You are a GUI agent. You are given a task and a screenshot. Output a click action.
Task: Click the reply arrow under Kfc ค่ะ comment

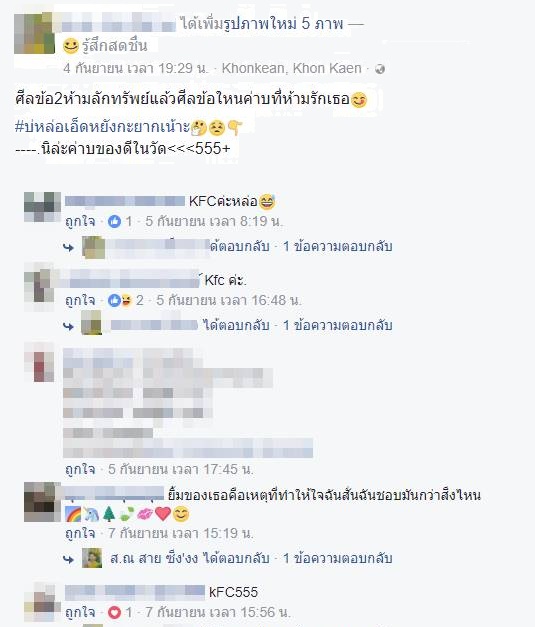[x=68, y=326]
